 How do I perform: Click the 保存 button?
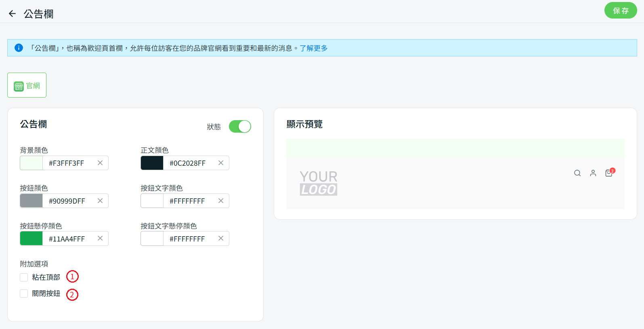[x=620, y=10]
